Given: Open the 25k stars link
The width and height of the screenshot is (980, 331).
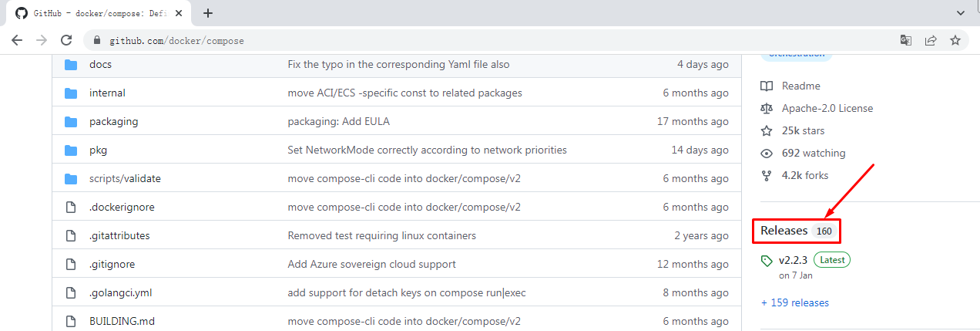Looking at the screenshot, I should tap(803, 130).
